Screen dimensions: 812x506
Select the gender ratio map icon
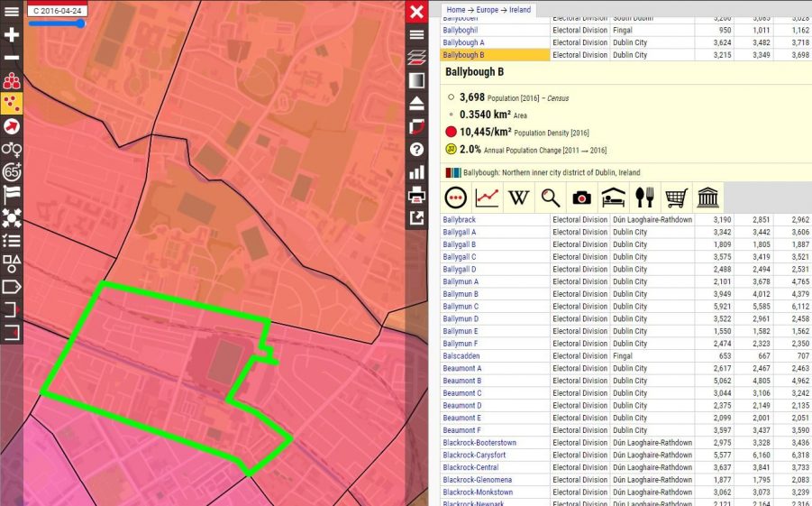pos(12,150)
